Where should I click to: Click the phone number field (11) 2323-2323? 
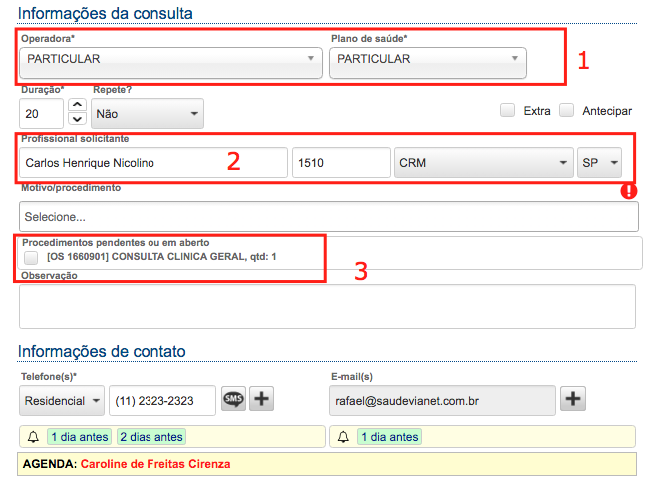coord(162,401)
